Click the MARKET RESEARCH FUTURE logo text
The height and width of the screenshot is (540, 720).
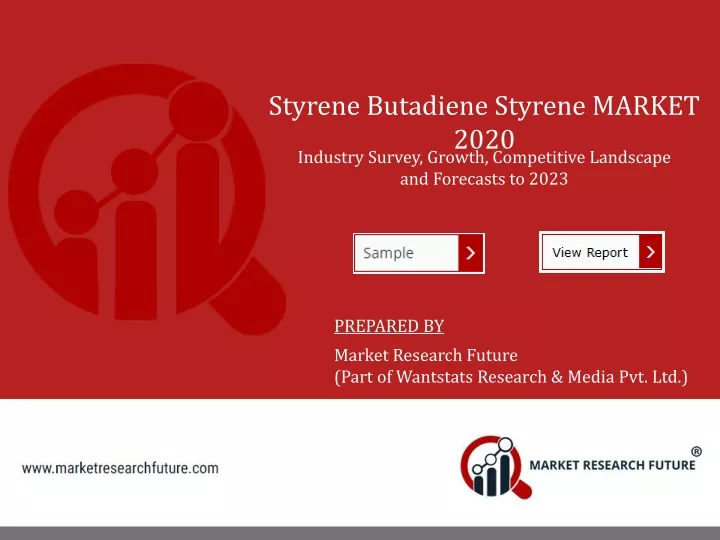coord(612,465)
